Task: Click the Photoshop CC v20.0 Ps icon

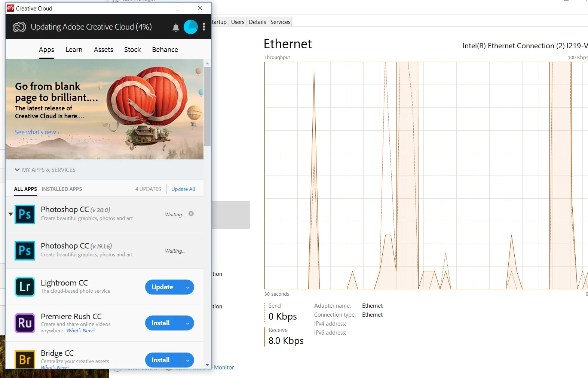Action: click(25, 214)
